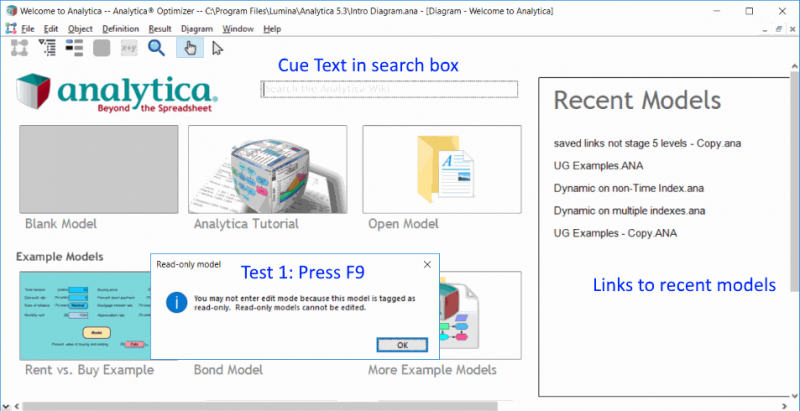800x411 pixels.
Task: Click the vertical scrollbar up arrow
Action: click(x=794, y=66)
